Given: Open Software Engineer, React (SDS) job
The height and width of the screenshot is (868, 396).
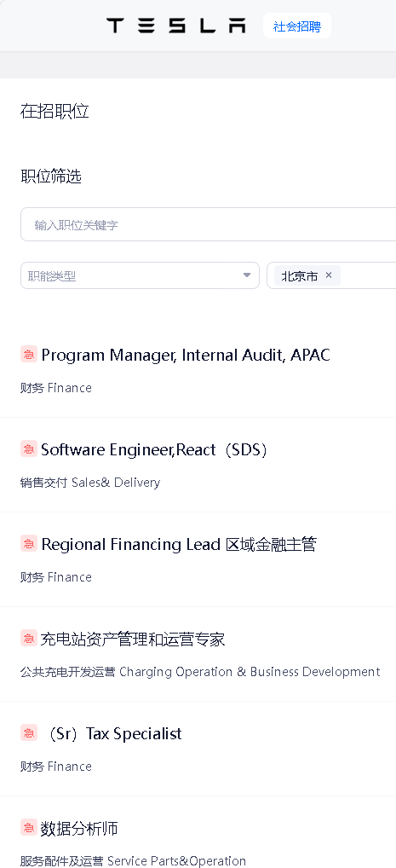Looking at the screenshot, I should coord(155,449).
